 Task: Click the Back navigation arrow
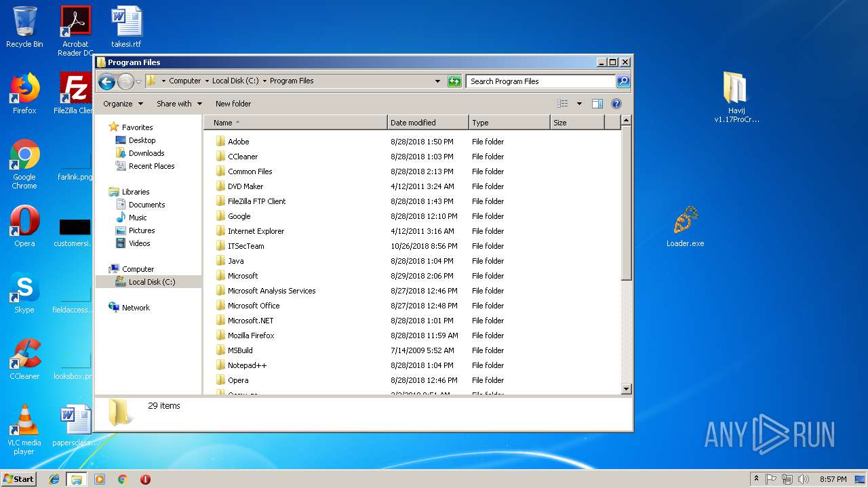pyautogui.click(x=106, y=81)
